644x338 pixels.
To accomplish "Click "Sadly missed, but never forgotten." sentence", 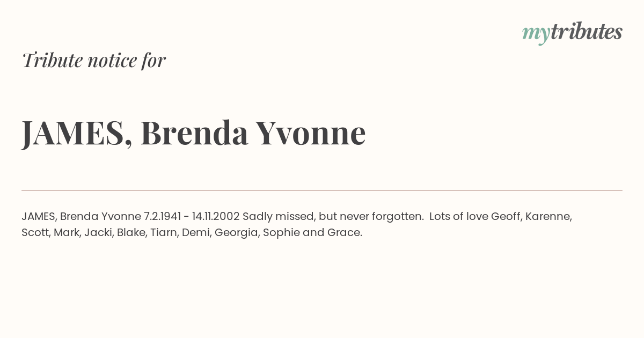I will pos(333,216).
